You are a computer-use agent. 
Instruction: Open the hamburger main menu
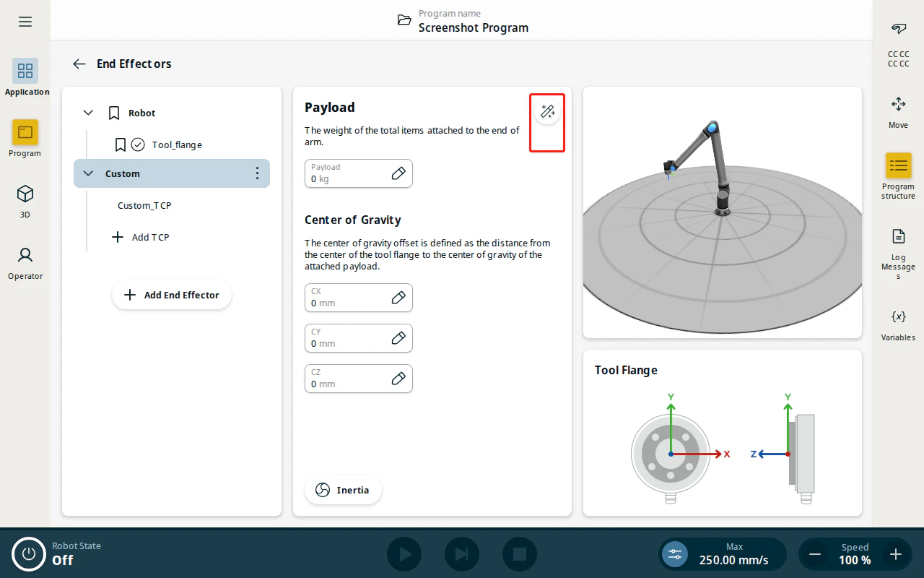click(25, 22)
